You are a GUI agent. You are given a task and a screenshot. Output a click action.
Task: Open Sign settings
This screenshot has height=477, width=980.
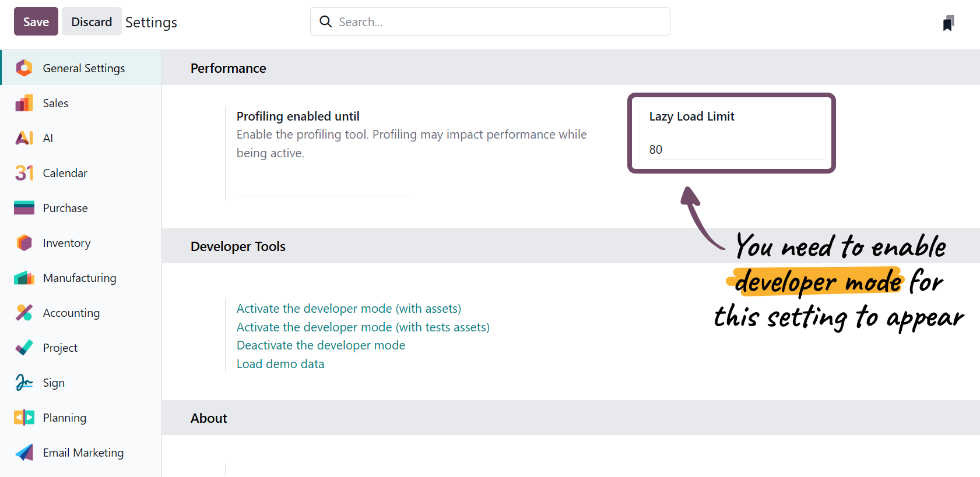click(81, 382)
